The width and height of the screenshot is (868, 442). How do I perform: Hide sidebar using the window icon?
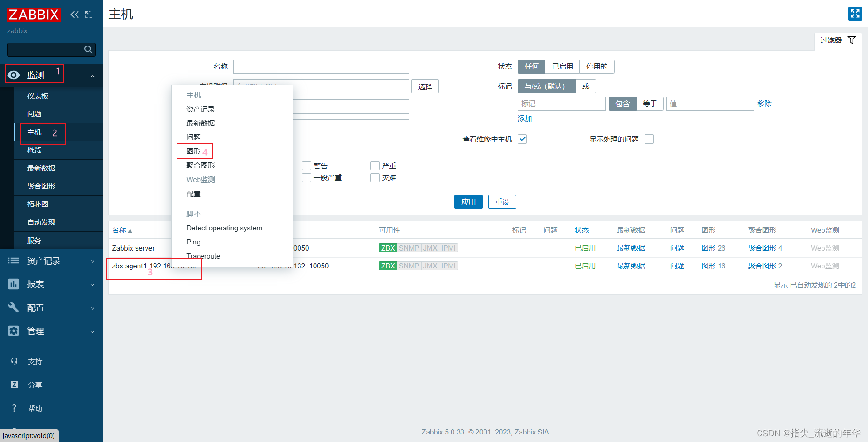[89, 15]
